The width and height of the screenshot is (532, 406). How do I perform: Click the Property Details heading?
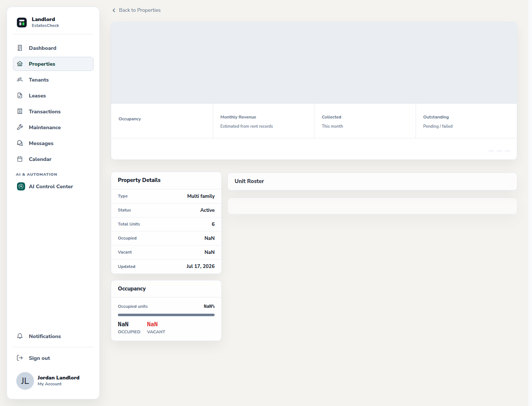[139, 180]
